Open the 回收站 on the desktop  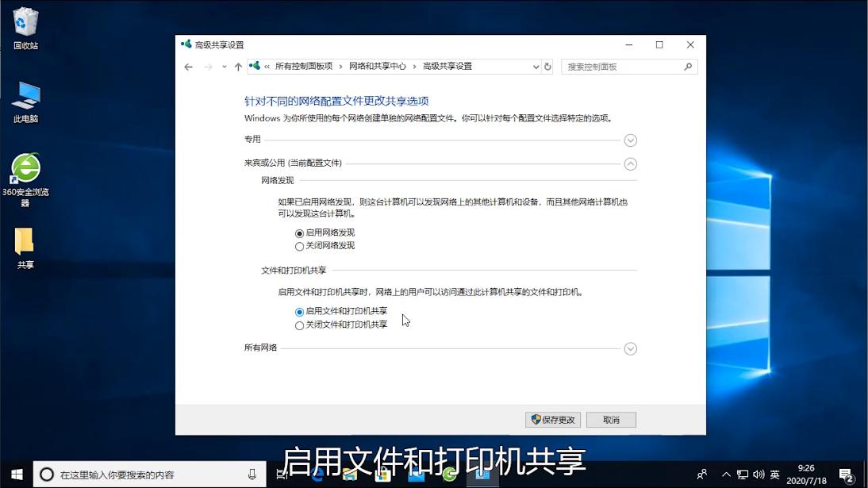[x=26, y=20]
